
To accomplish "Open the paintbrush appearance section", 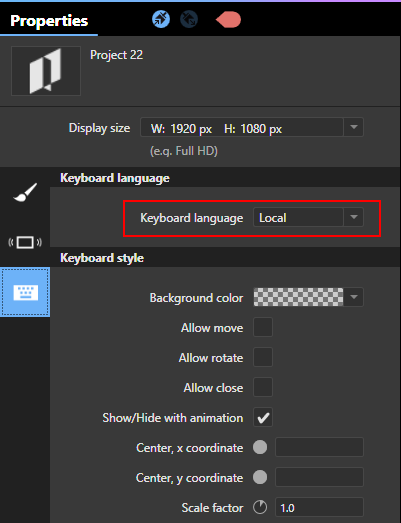I will 25,192.
